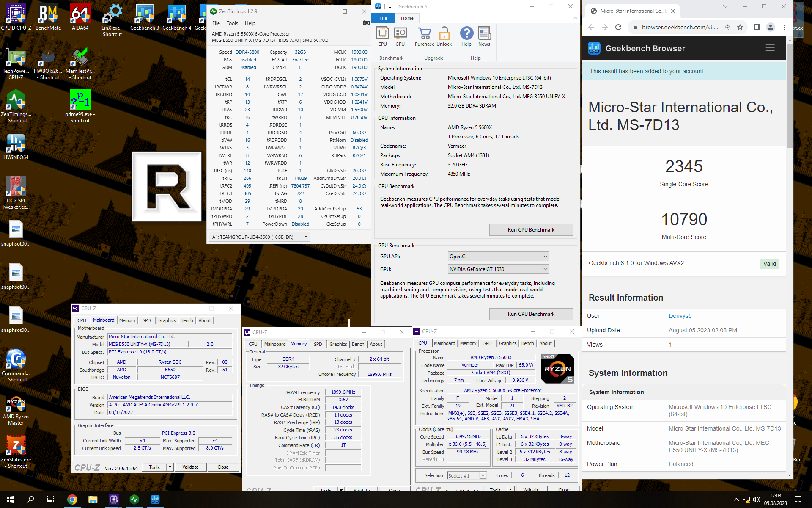Open new Chrome tab with plus

[689, 11]
